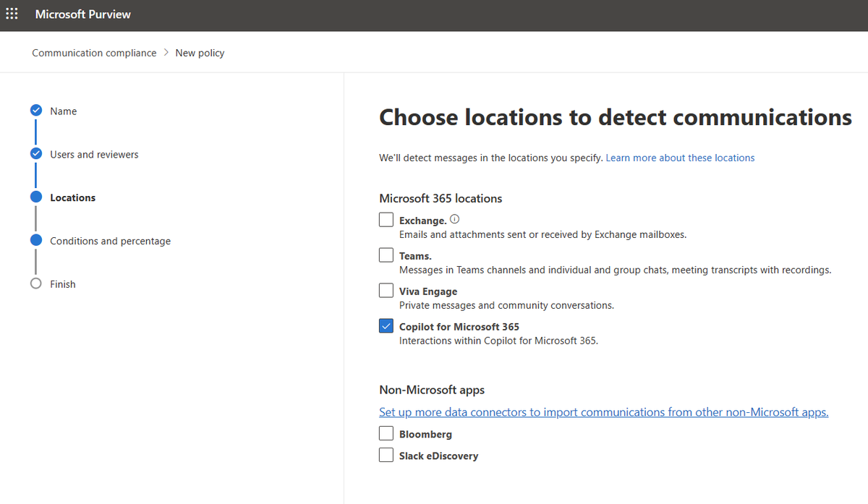This screenshot has height=504, width=868.
Task: Click 'Private messages and community conversations' text
Action: pos(506,305)
